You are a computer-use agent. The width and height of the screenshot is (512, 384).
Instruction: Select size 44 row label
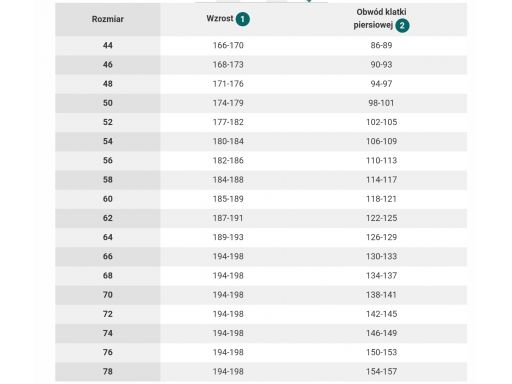[108, 45]
